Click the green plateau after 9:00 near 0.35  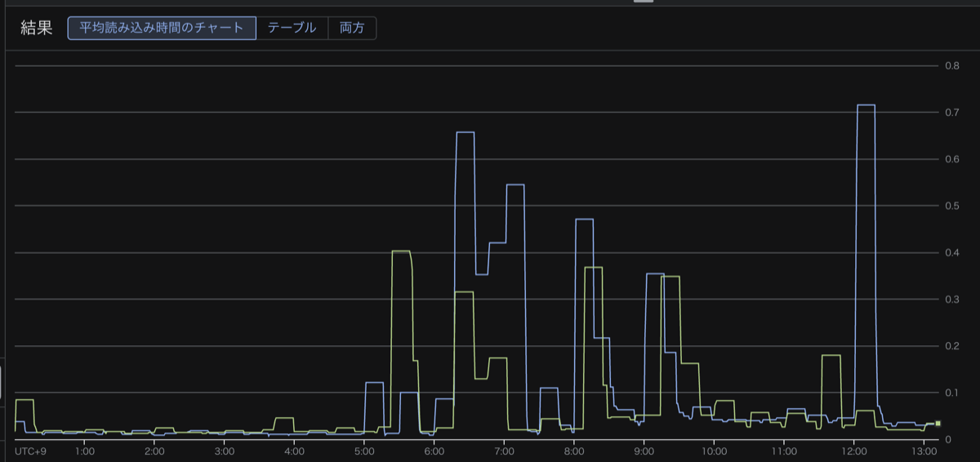(x=670, y=277)
